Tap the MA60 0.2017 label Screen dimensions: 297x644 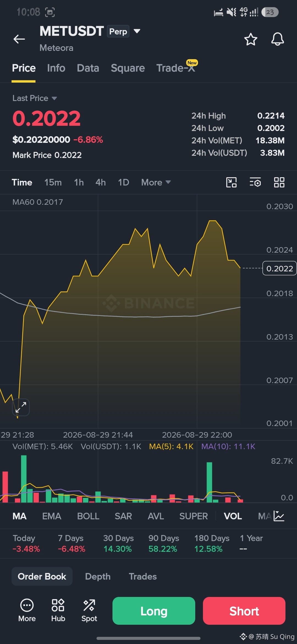38,202
